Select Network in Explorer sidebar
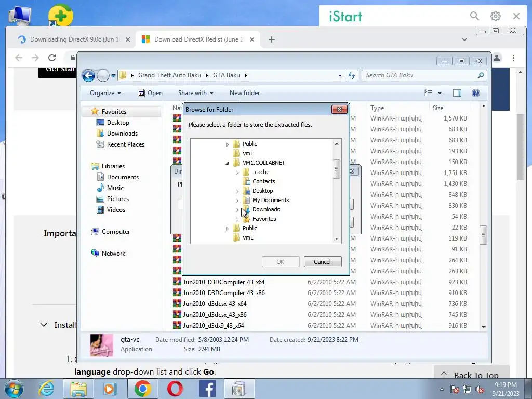Screen dimensions: 532x399 [113, 254]
